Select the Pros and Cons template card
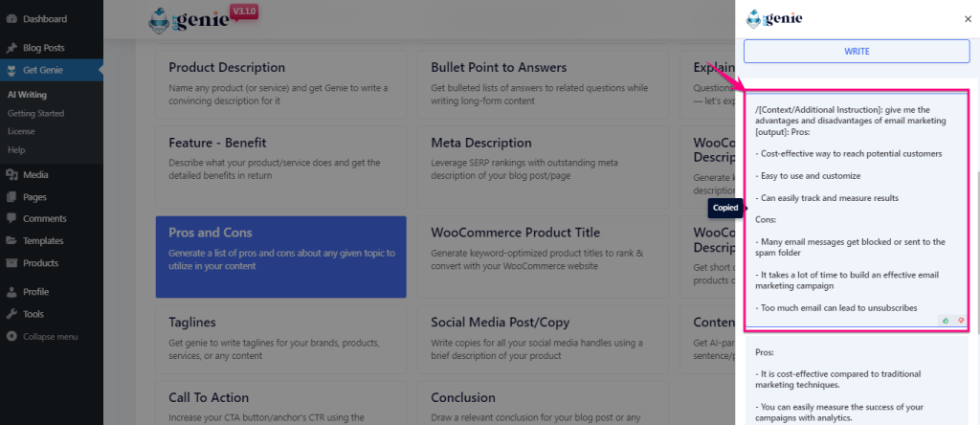Screen dimensions: 980x425 [x=280, y=257]
